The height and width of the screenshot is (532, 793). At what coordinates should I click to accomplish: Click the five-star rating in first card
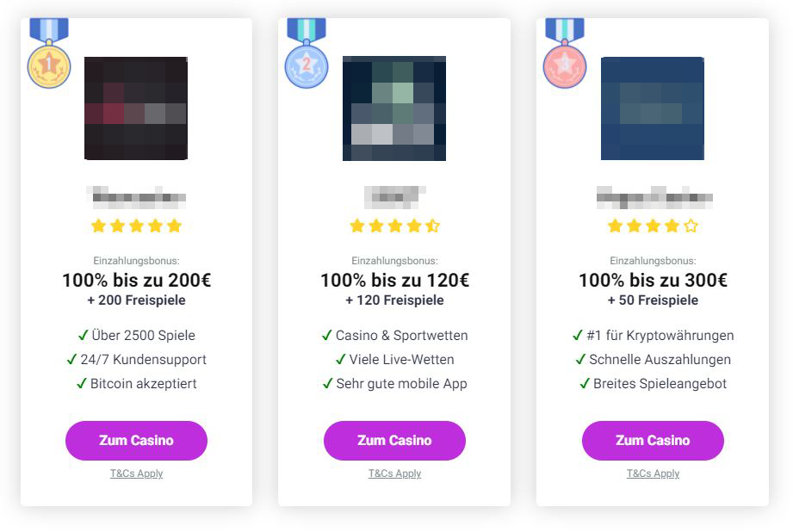136,226
